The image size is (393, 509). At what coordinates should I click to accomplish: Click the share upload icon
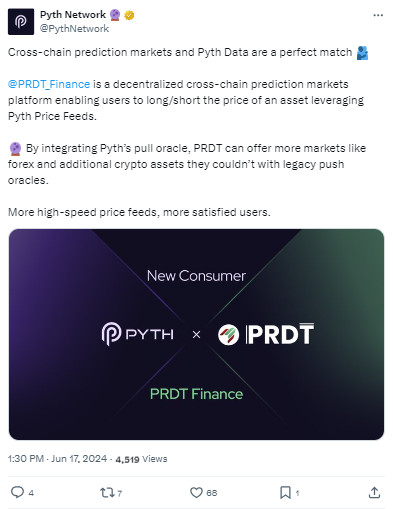(374, 492)
